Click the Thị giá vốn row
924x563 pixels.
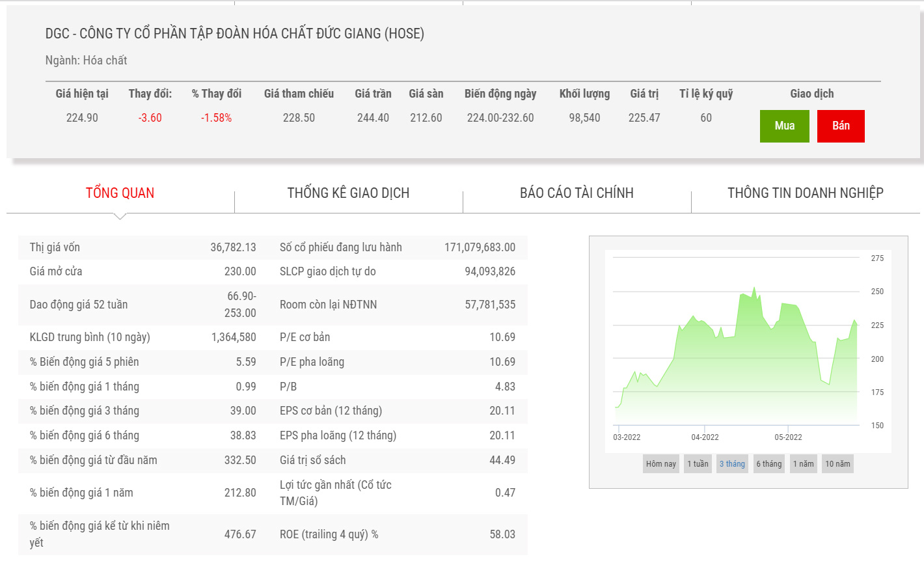[x=143, y=247]
